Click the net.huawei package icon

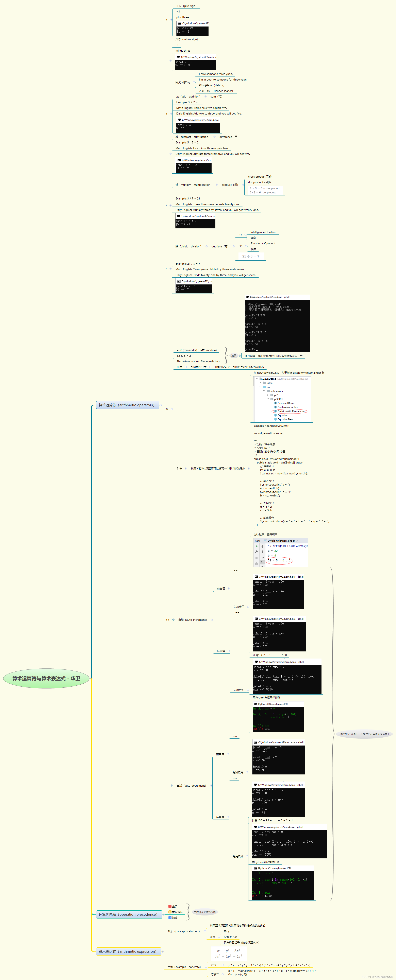[268, 391]
